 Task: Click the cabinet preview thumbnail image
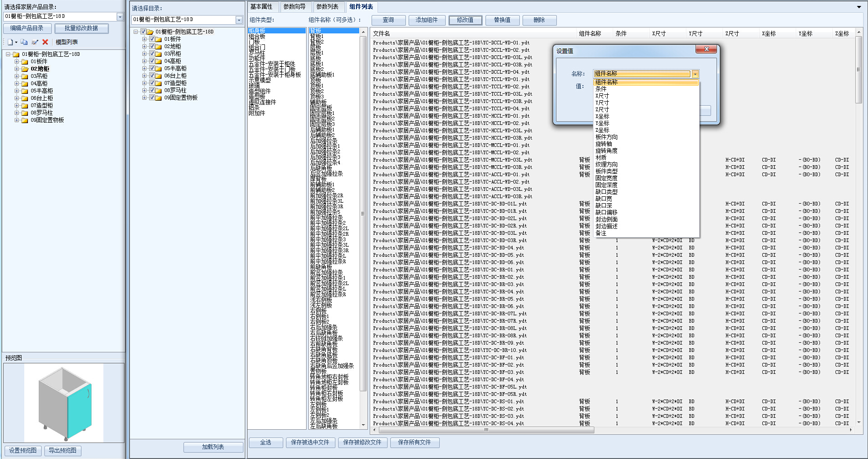[x=64, y=403]
